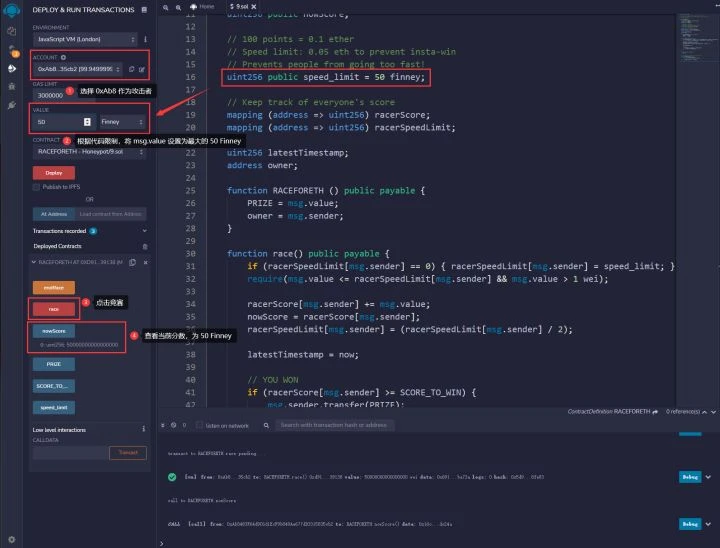Zoom in editor font icon
720x548 pixels.
pos(178,7)
